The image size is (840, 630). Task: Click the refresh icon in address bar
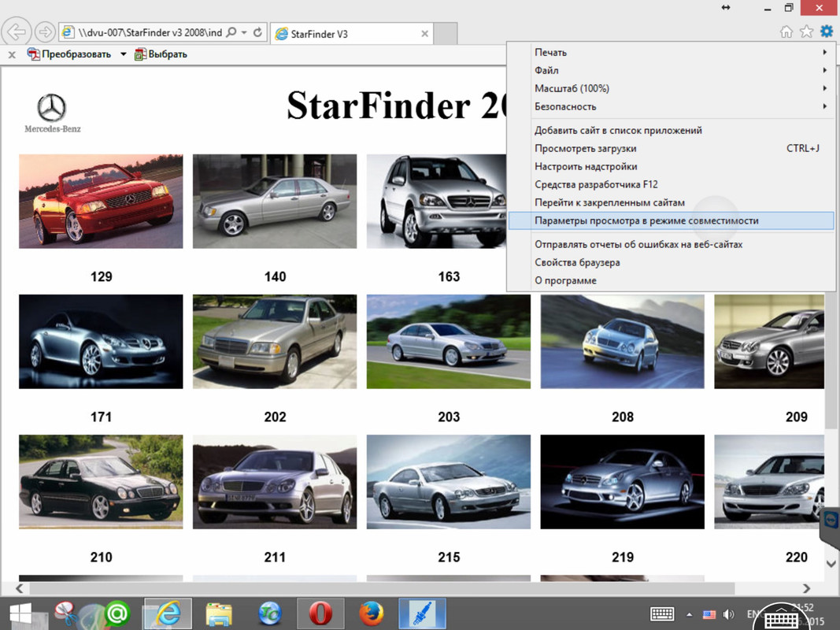coord(257,33)
